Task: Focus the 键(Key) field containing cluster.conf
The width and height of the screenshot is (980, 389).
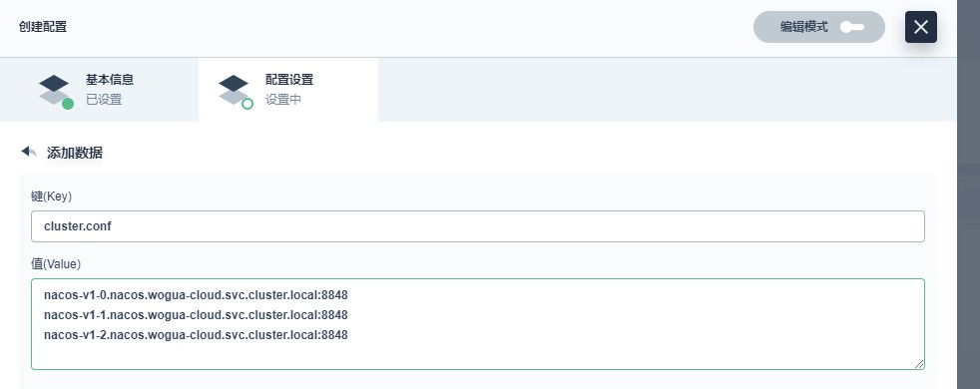Action: (x=477, y=226)
